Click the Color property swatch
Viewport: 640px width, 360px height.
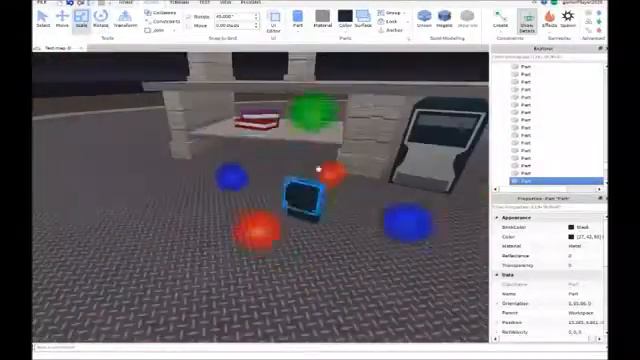(x=571, y=237)
